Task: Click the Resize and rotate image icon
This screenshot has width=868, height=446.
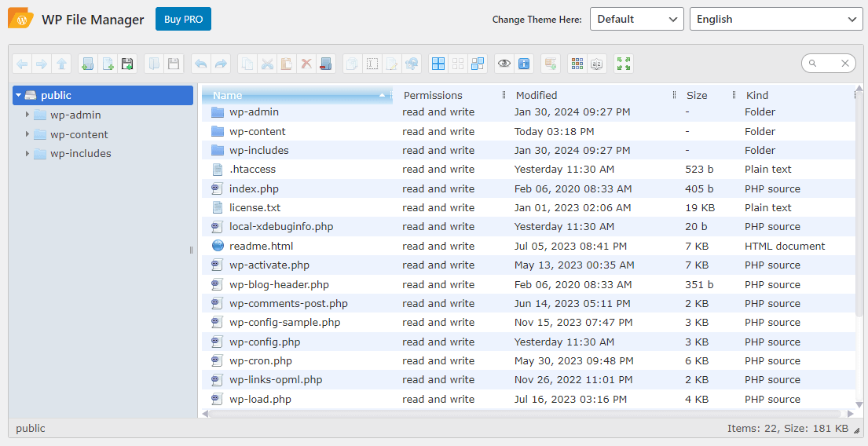Action: 412,64
